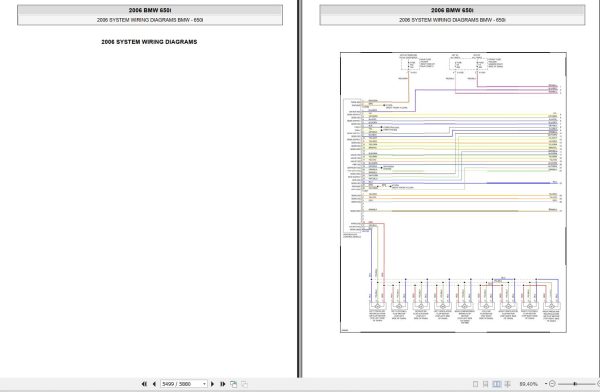Screen dimensions: 600x392
Task: Zoom out with the minus button
Action: (552, 384)
